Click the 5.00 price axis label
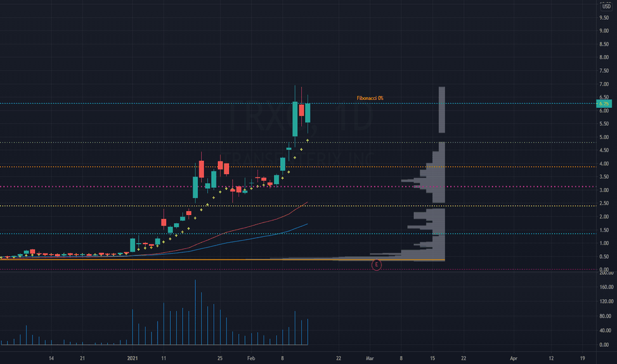 604,138
